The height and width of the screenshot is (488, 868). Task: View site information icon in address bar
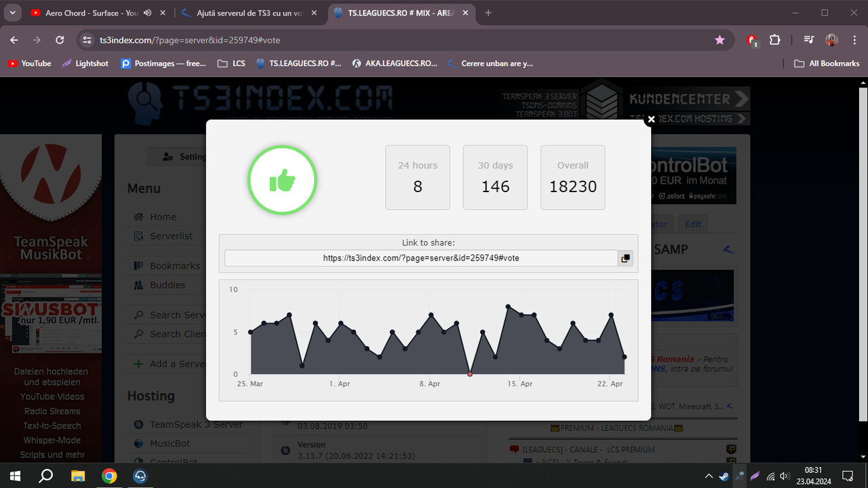86,40
